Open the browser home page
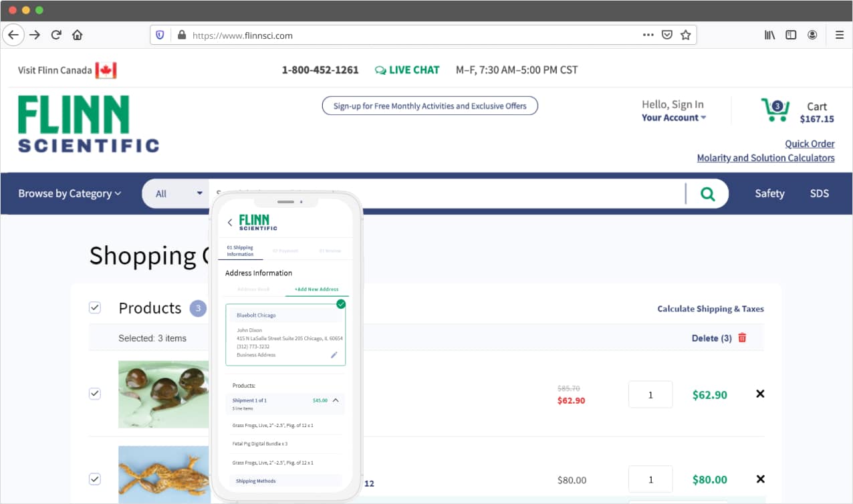The width and height of the screenshot is (853, 504). [78, 35]
